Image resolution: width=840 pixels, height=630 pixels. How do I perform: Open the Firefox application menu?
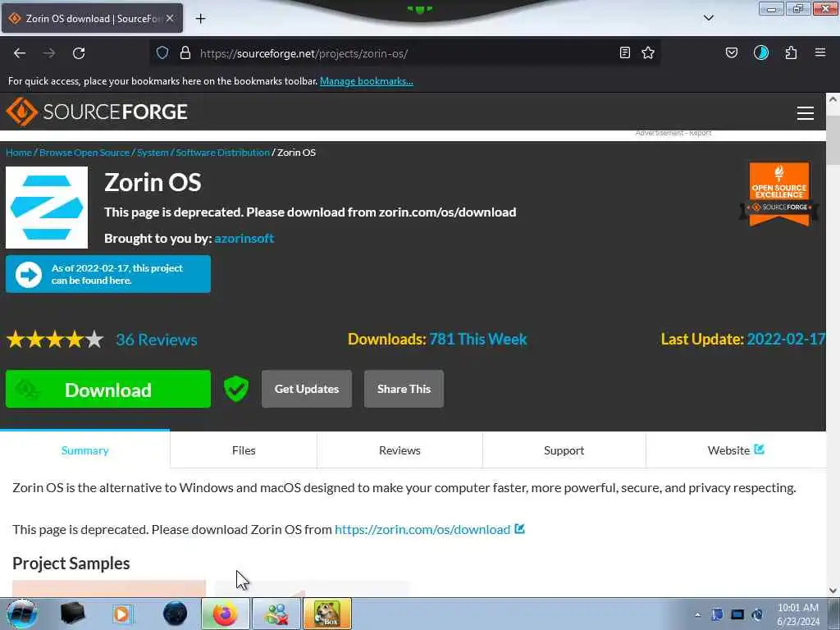tap(820, 52)
